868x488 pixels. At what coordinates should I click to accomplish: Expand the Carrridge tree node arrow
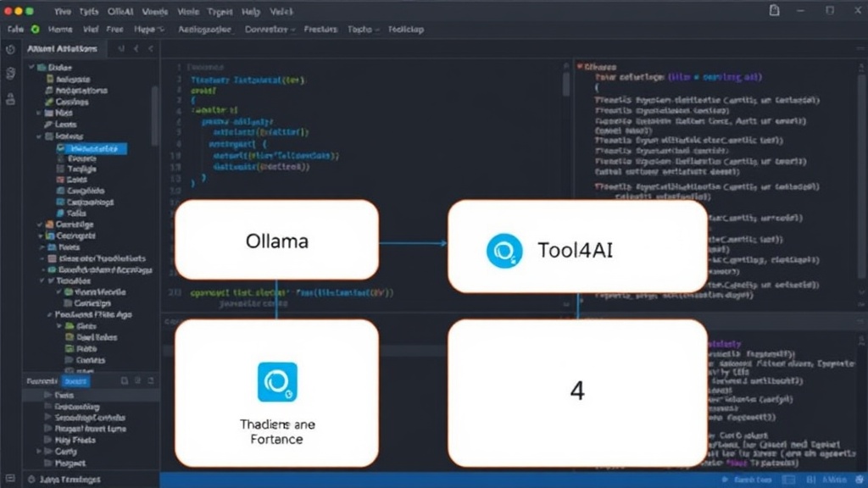39,224
